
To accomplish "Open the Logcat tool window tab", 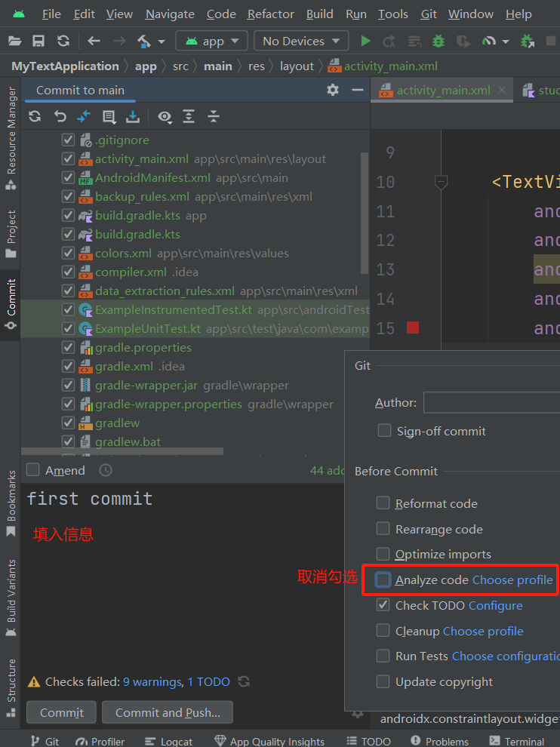I will click(169, 741).
